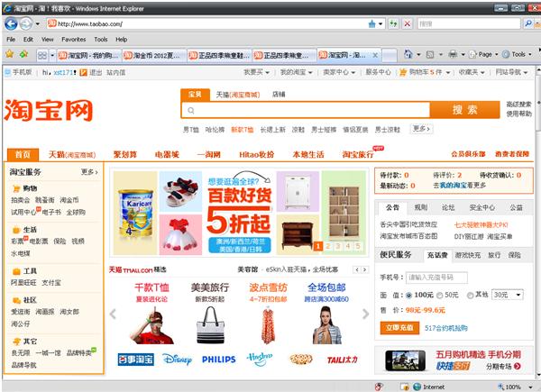Image resolution: width=541 pixels, height=392 pixels.
Task: Open the 聚划算 navigation link
Action: tap(125, 154)
